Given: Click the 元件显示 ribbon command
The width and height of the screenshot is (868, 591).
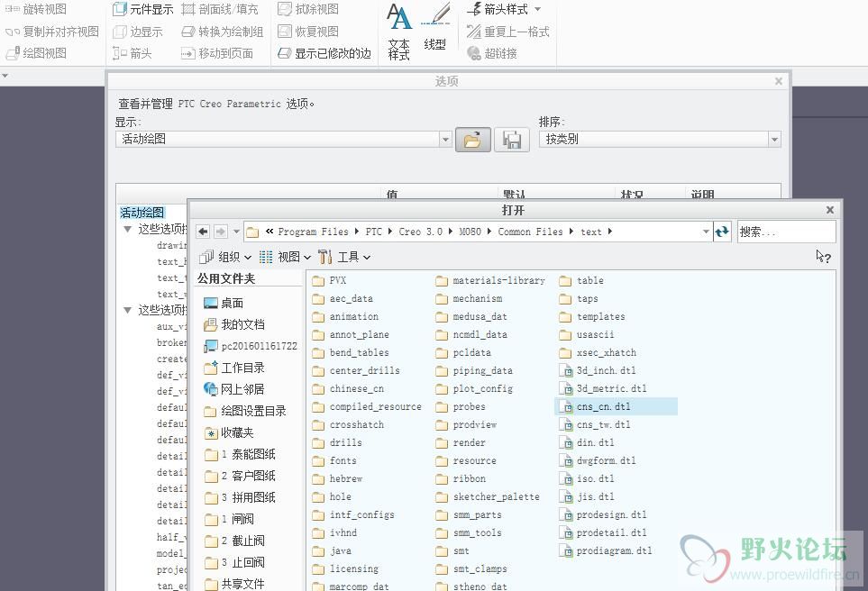Looking at the screenshot, I should [142, 9].
